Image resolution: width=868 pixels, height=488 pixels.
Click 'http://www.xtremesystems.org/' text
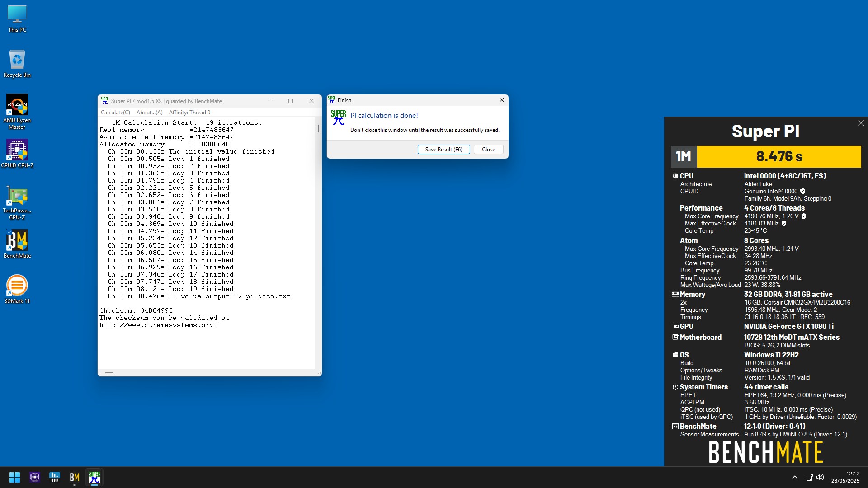(x=158, y=325)
